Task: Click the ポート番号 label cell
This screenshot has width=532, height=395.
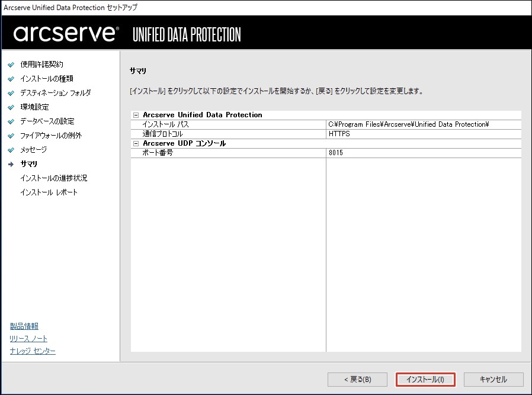Action: click(x=228, y=153)
